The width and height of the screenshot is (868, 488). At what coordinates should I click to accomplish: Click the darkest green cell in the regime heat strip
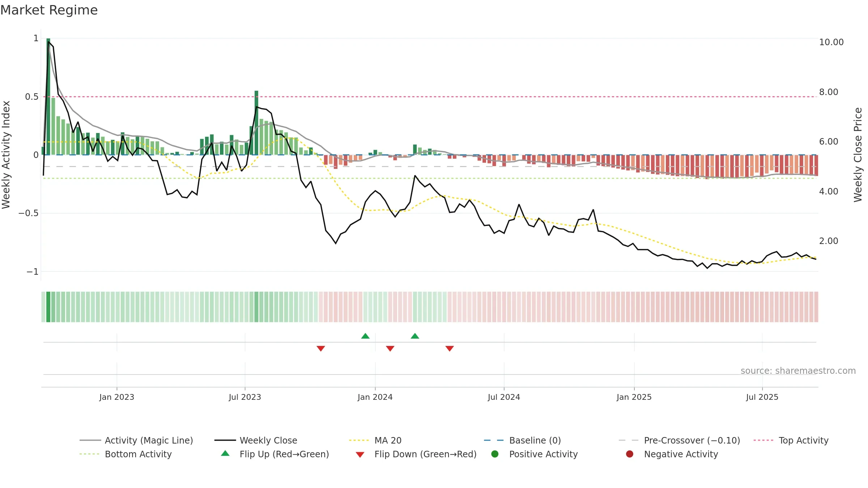point(48,307)
